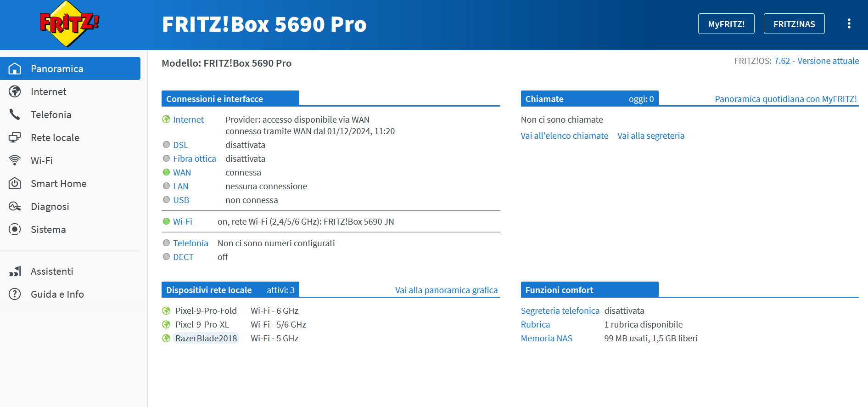This screenshot has height=407, width=868.
Task: Click the gray status dot for Telefonia row
Action: (166, 243)
